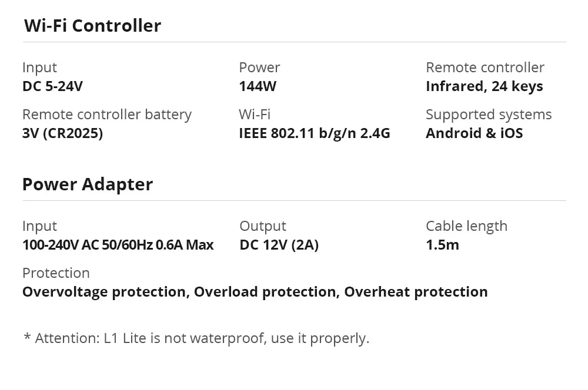
Task: Select the Android & iOS text
Action: [x=474, y=133]
